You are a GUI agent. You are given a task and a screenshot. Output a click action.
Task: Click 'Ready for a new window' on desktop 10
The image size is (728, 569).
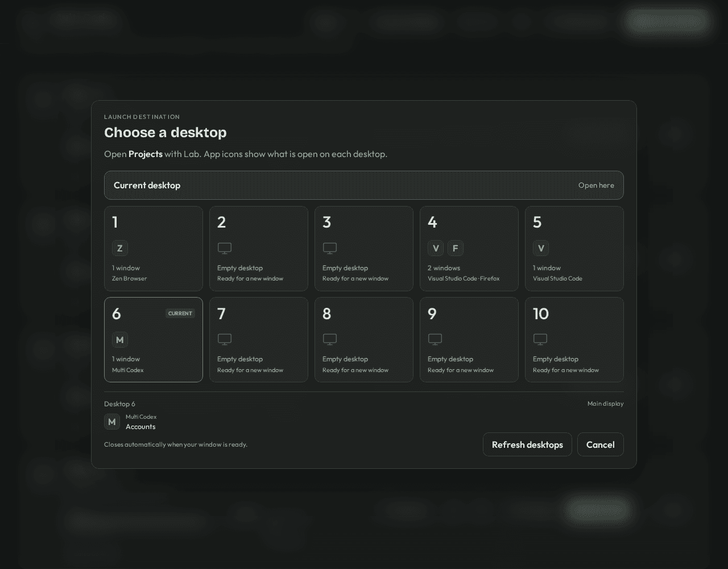point(566,370)
